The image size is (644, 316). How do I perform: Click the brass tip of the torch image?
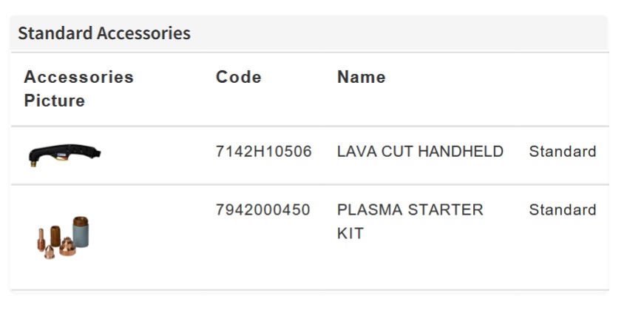coord(35,164)
